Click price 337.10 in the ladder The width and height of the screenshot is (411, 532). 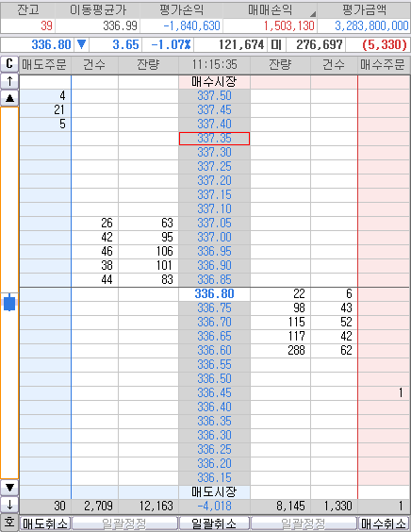pos(214,209)
